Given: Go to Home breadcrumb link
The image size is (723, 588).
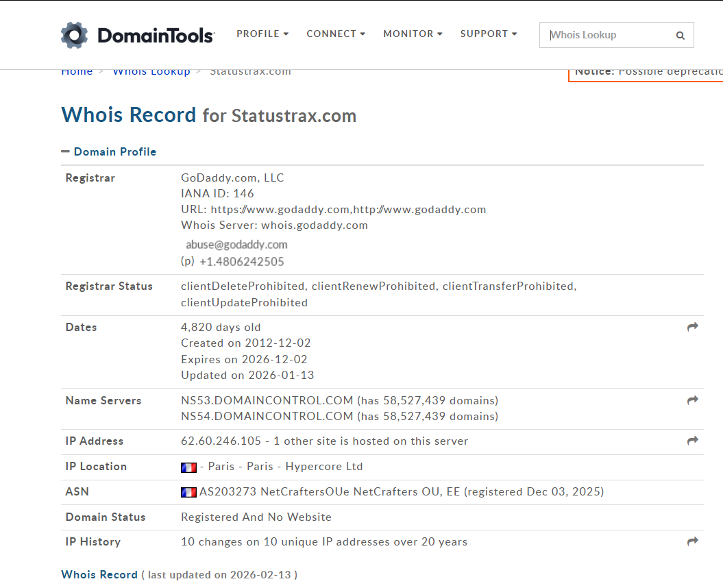Looking at the screenshot, I should (77, 72).
